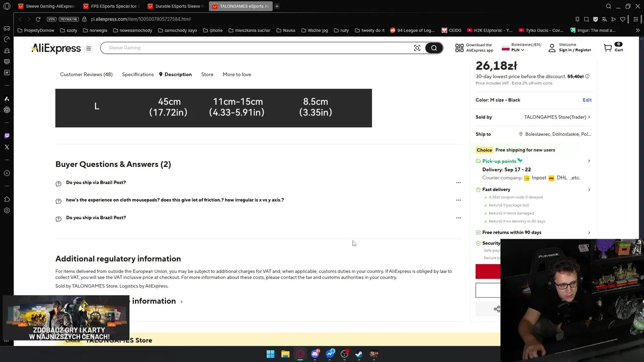The height and width of the screenshot is (362, 644).
Task: Click the games promo ad thumbnail
Action: pos(66,318)
